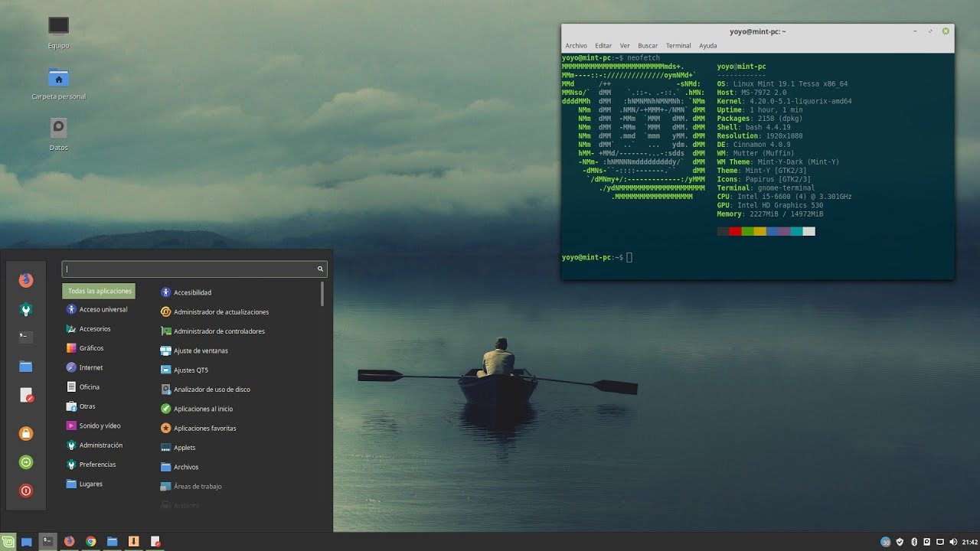Click the network display icon in the tray
Screen dimensions: 980x551
click(939, 542)
